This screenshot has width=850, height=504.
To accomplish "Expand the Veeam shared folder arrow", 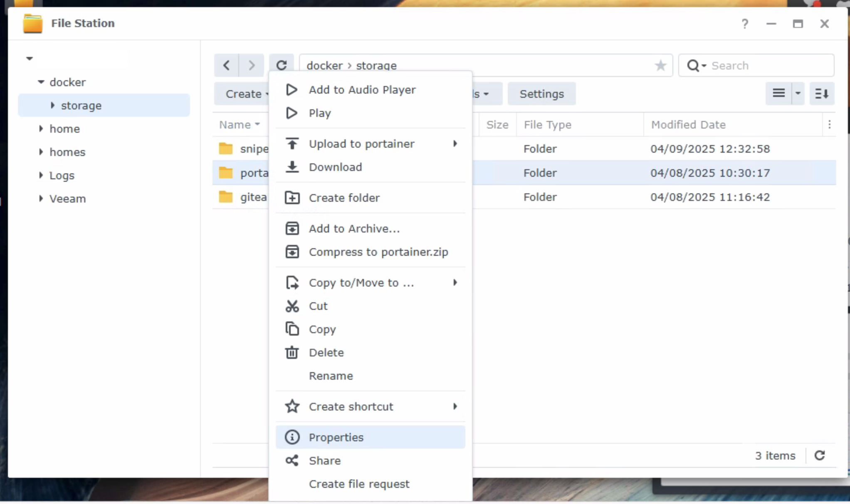I will (41, 198).
